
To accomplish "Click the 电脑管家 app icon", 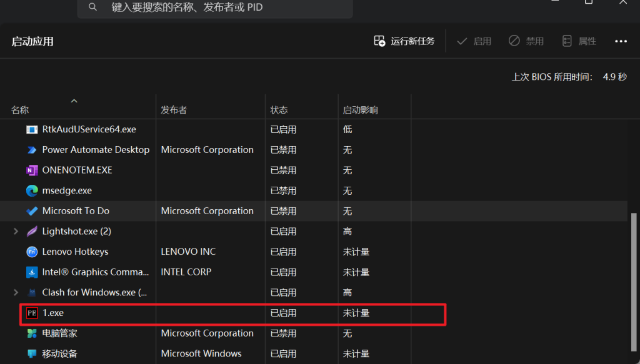I will coord(32,333).
